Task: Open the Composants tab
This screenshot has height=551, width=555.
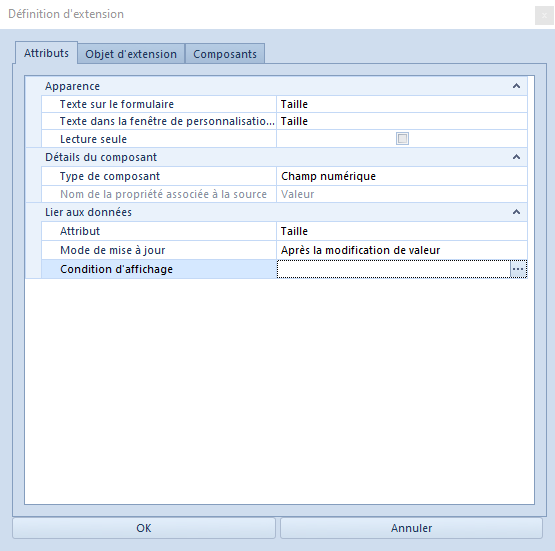Action: pyautogui.click(x=225, y=54)
